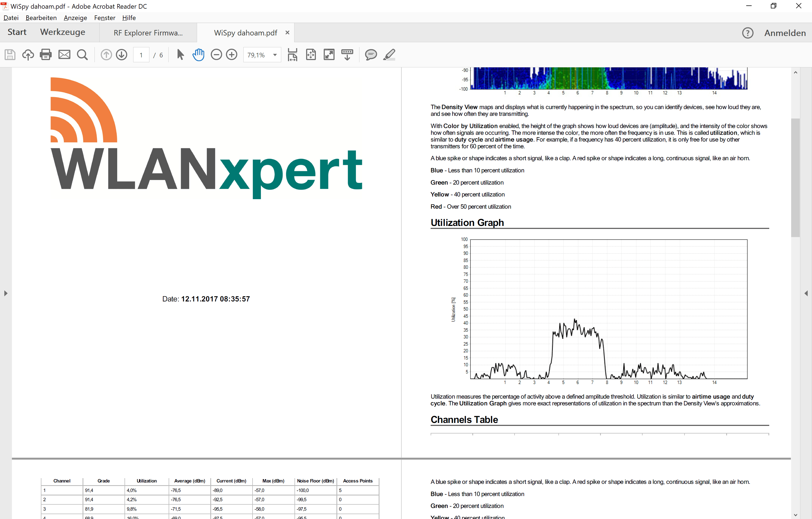Open the zoom level dropdown

[x=275, y=55]
